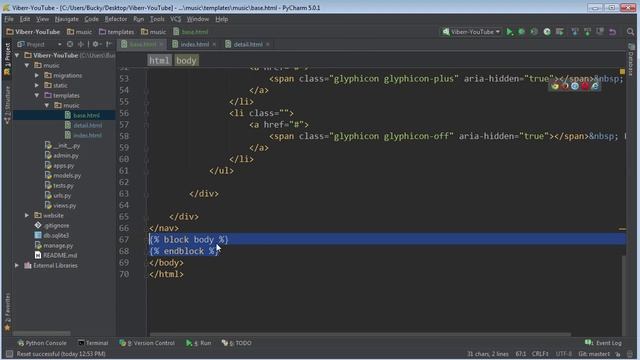
Task: Open preview in Safari browser icon
Action: [x=575, y=86]
